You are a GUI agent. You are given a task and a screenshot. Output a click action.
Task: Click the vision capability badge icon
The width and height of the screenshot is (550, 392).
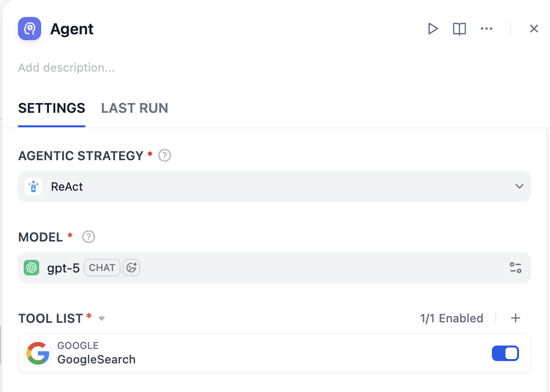point(131,268)
